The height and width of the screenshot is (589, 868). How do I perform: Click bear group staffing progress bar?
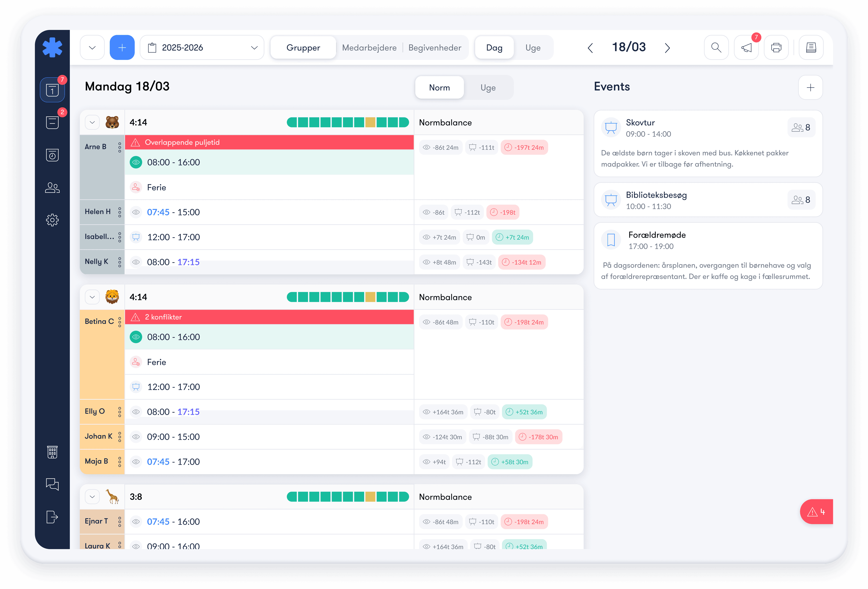click(x=348, y=122)
